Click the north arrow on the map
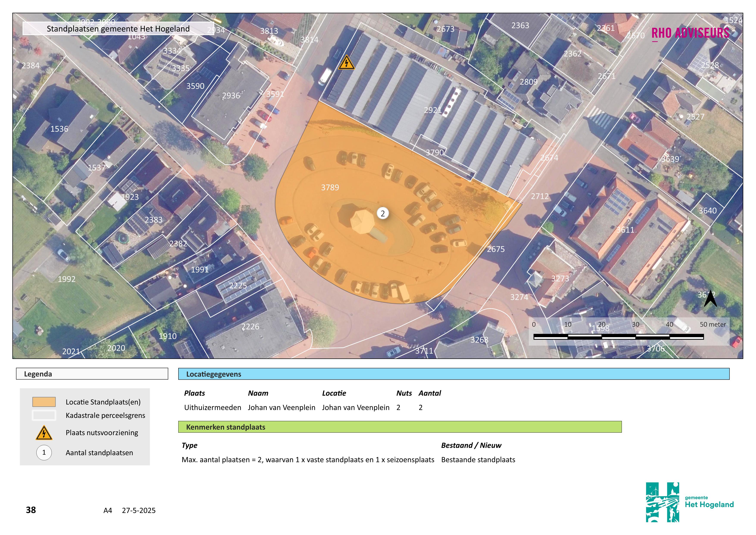This screenshot has width=756, height=535. point(710,299)
